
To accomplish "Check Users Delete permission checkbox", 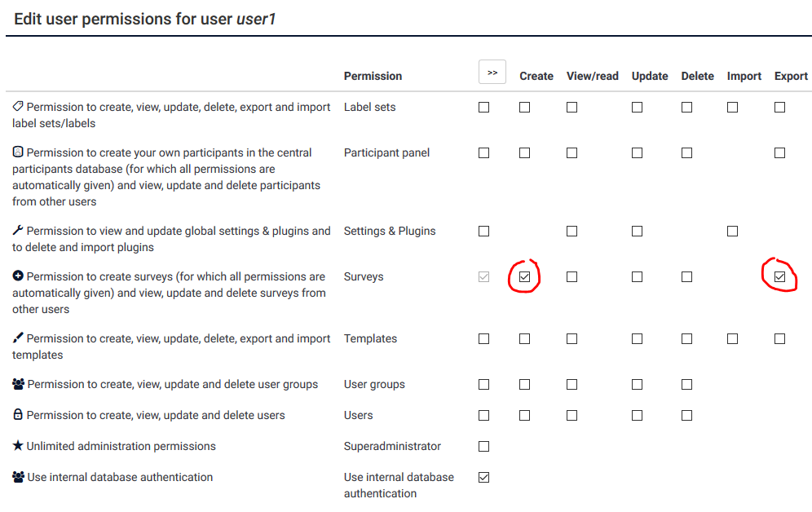I will [x=686, y=416].
